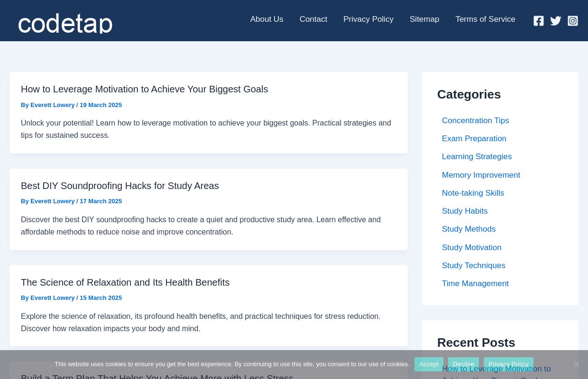Open the Facebook social icon
This screenshot has height=379, width=588.
(x=539, y=21)
